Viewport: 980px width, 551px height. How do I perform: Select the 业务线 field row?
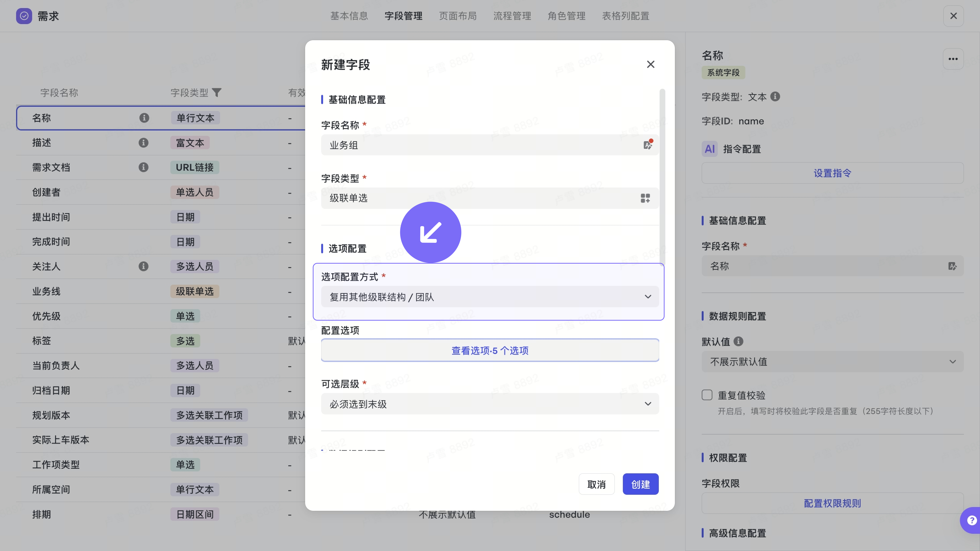tap(161, 291)
